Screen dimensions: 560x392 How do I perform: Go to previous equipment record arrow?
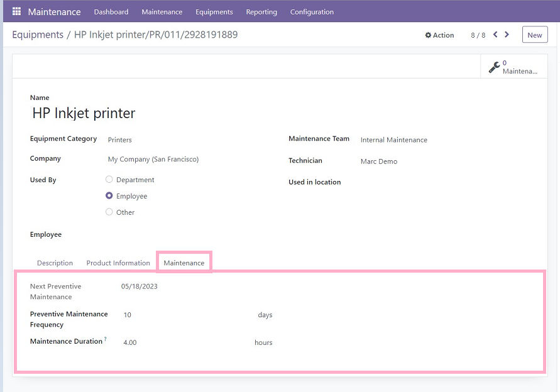[x=495, y=35]
